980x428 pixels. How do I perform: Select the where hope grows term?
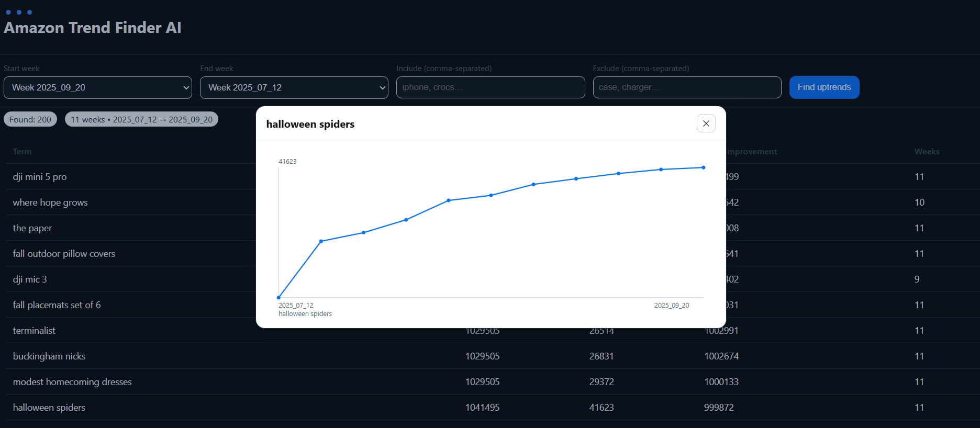[x=50, y=202]
